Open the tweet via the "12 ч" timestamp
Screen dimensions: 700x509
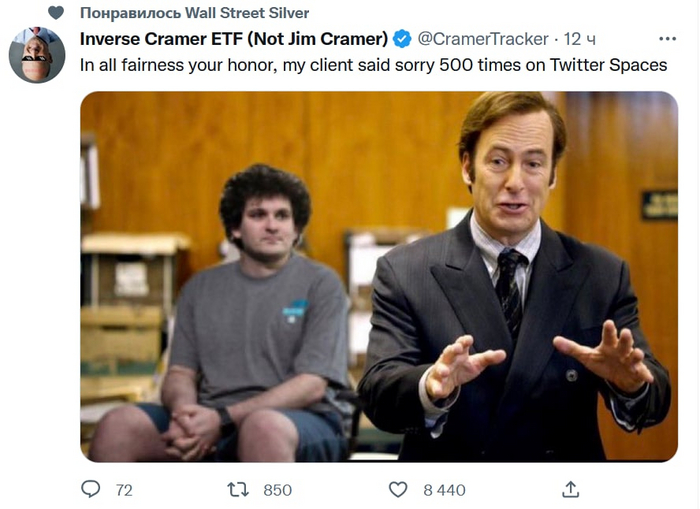pos(580,39)
